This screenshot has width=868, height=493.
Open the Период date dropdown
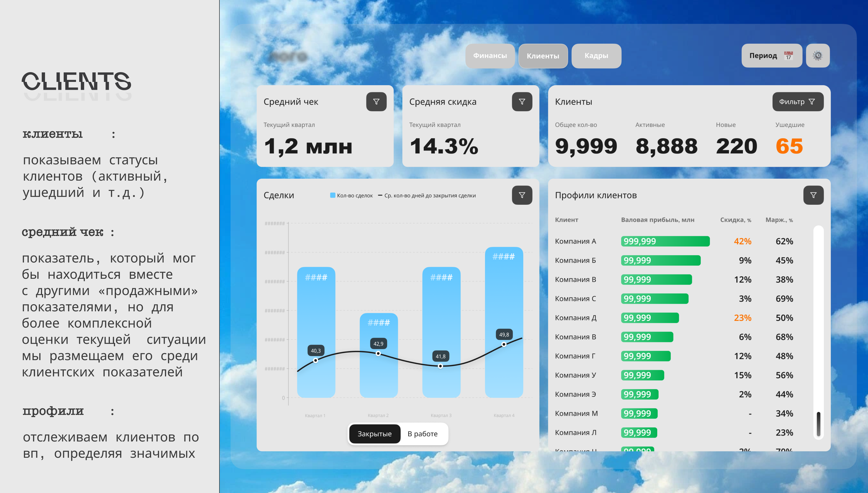click(771, 56)
